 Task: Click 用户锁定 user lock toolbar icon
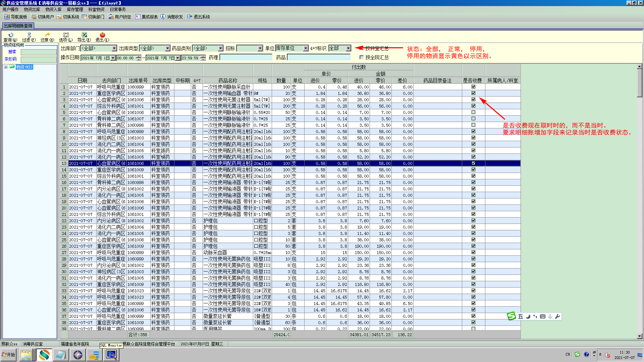(120, 17)
